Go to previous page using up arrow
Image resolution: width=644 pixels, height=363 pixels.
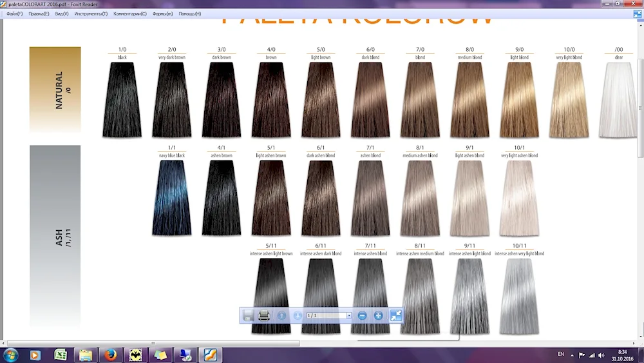click(x=281, y=315)
